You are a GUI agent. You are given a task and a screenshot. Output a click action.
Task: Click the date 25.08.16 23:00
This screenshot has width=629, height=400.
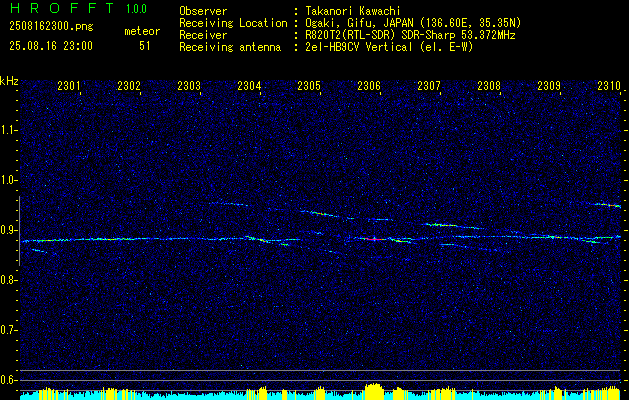click(51, 46)
